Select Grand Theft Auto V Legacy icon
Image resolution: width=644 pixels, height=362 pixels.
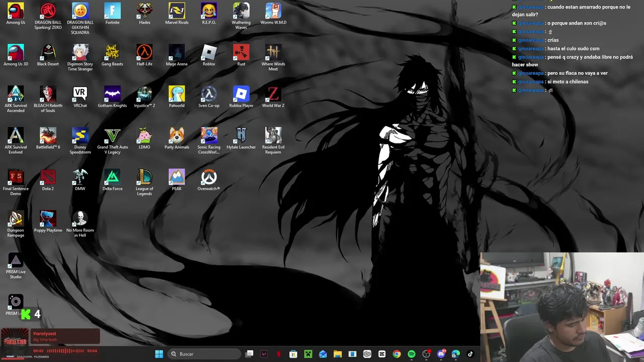point(112,141)
